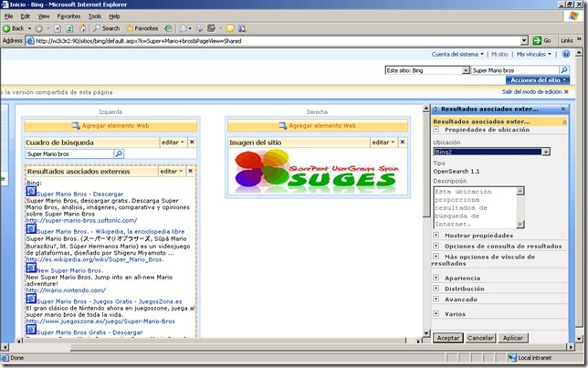This screenshot has height=368, width=588.
Task: Expand the Avanzado section
Action: click(x=436, y=299)
